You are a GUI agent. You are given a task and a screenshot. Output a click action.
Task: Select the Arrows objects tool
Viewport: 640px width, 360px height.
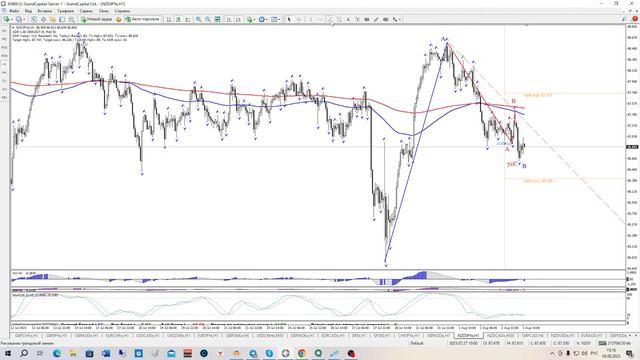pyautogui.click(x=394, y=19)
